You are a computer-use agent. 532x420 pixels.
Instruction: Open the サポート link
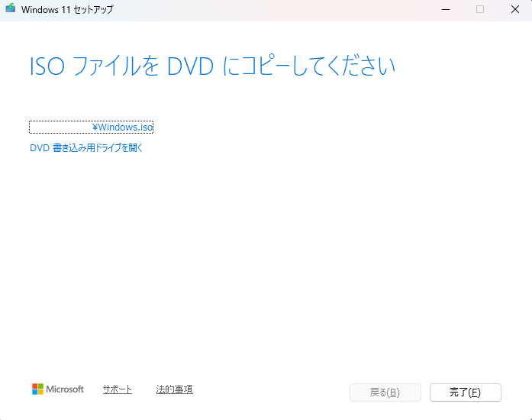pos(118,389)
